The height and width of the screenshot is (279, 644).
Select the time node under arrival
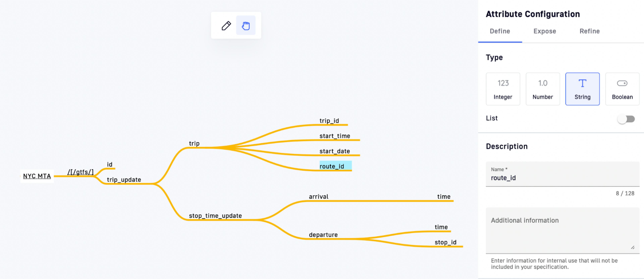[x=444, y=197]
